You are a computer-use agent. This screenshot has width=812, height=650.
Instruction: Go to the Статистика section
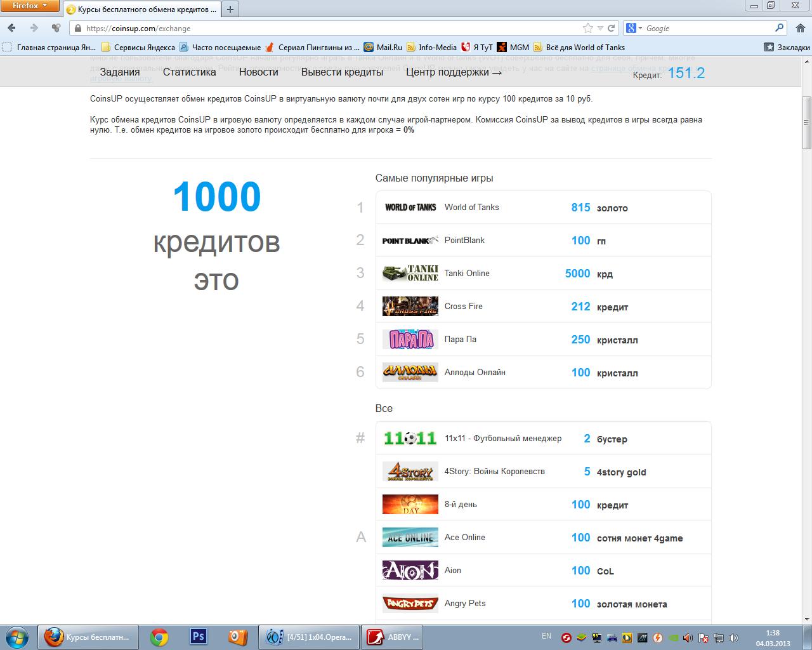189,72
